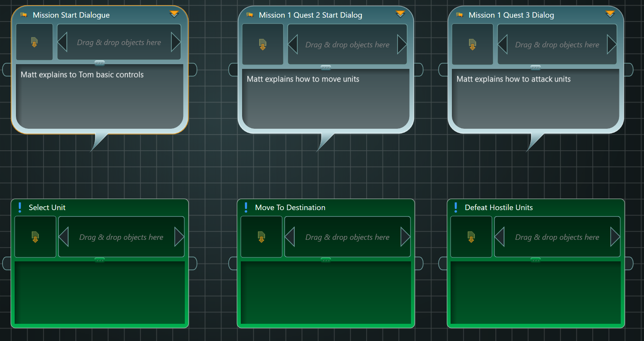The image size is (644, 341).
Task: Select the "Mission 1 Quest 2 Start Dialog" title
Action: click(311, 15)
